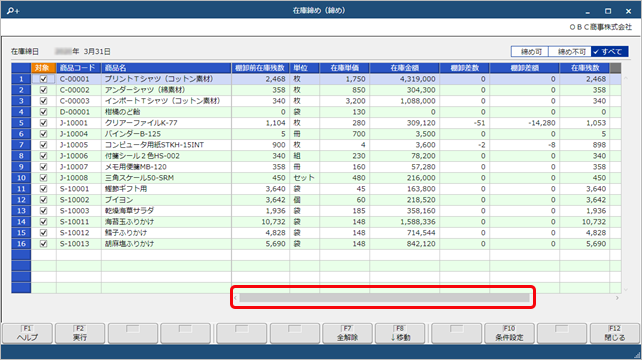The height and width of the screenshot is (360, 642).
Task: Toggle the checkbox for S-10001 row
Action: [43, 189]
